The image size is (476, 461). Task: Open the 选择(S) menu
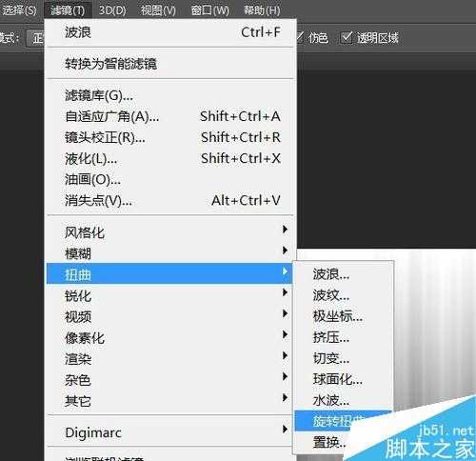click(19, 10)
